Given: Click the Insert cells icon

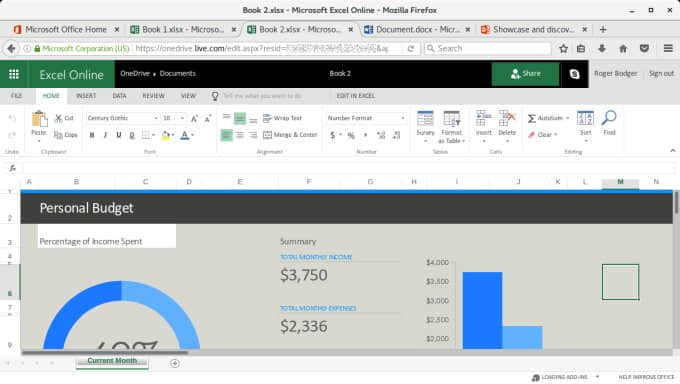Looking at the screenshot, I should tap(484, 118).
